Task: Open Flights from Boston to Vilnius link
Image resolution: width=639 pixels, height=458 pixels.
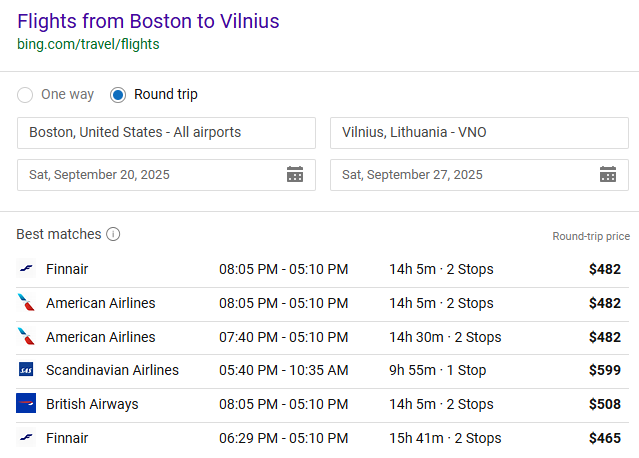Action: [x=148, y=21]
